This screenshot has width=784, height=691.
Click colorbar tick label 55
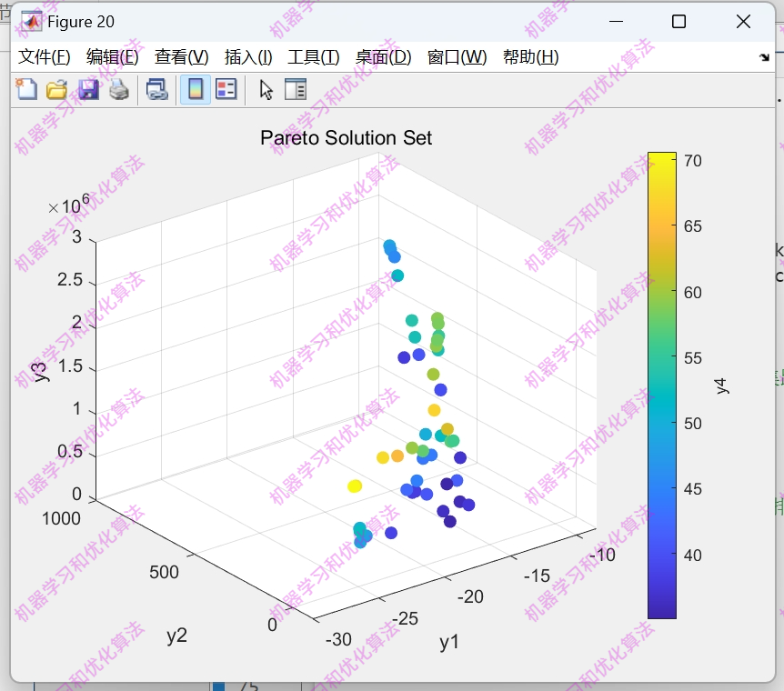click(693, 358)
